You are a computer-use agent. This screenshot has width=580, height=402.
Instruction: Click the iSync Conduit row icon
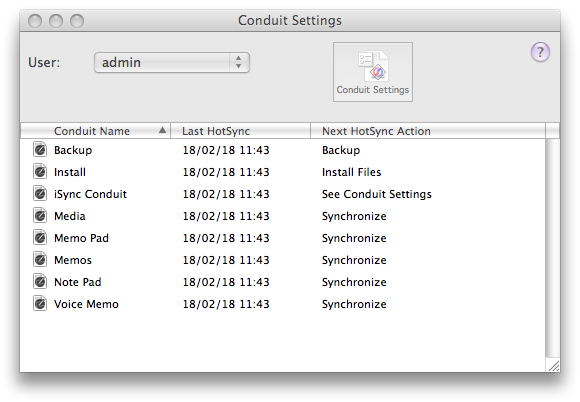tap(40, 194)
